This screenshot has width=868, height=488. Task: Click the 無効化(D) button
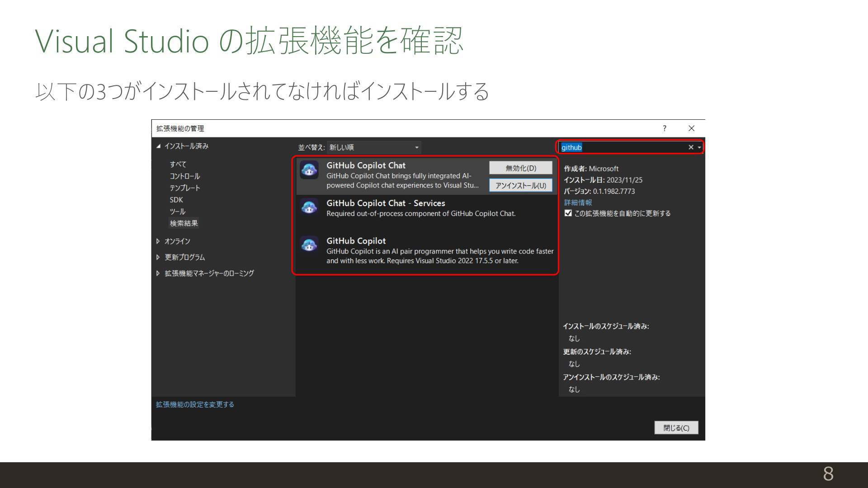521,168
